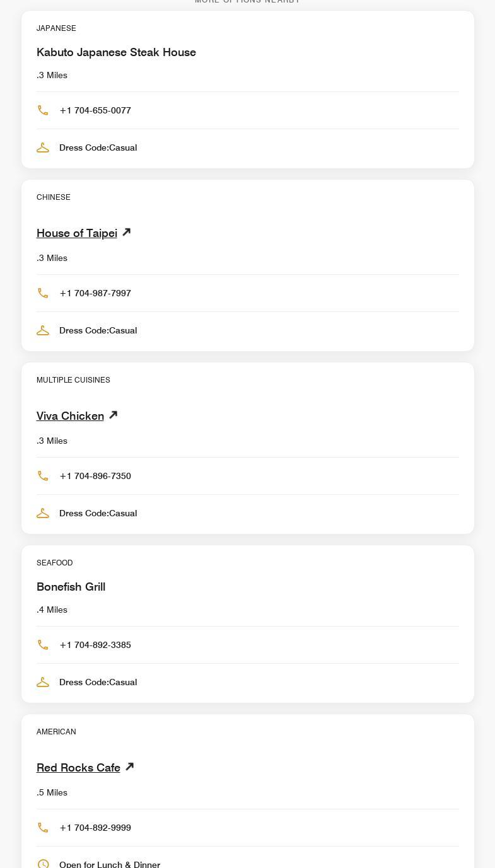Click the Kabuto Japanese Steak House title

pyautogui.click(x=116, y=52)
